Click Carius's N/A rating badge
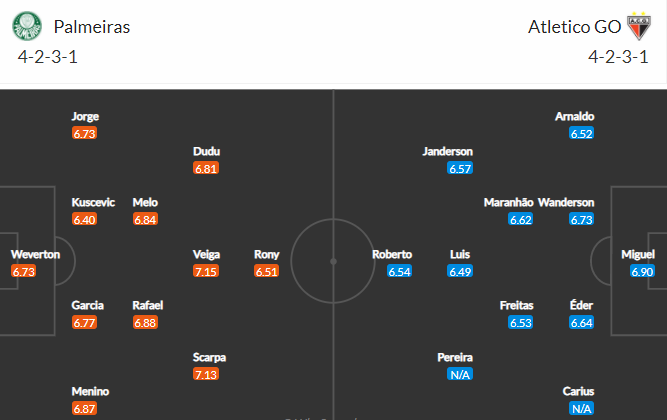This screenshot has width=667, height=420. point(581,409)
